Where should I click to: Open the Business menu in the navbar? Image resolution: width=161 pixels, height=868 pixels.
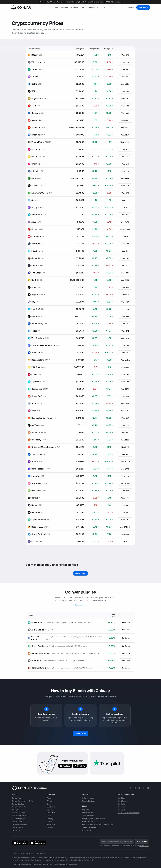click(x=74, y=7)
